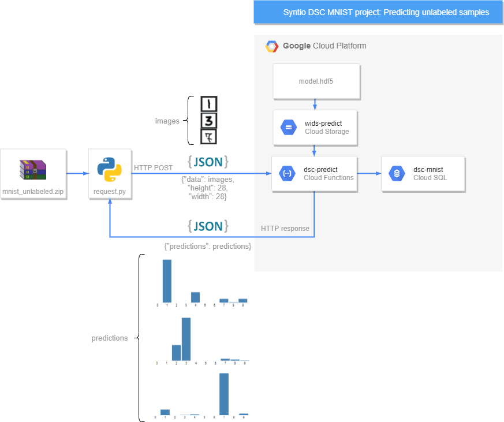Viewport: 504px width, 422px height.
Task: Click the upper JSON braces logo
Action: click(x=208, y=162)
